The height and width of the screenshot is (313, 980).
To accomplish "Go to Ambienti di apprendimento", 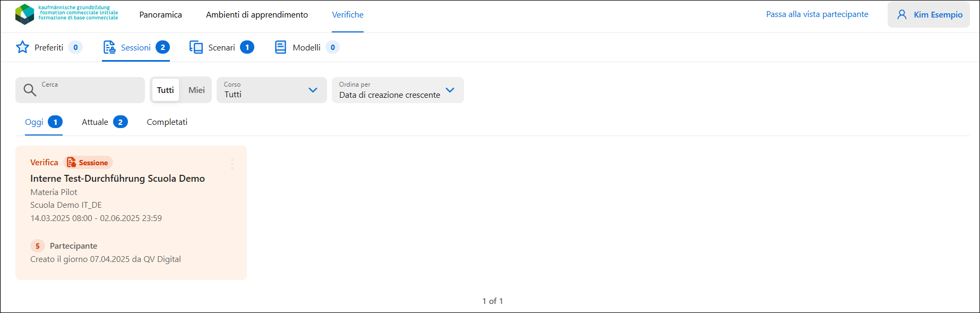I will [257, 14].
